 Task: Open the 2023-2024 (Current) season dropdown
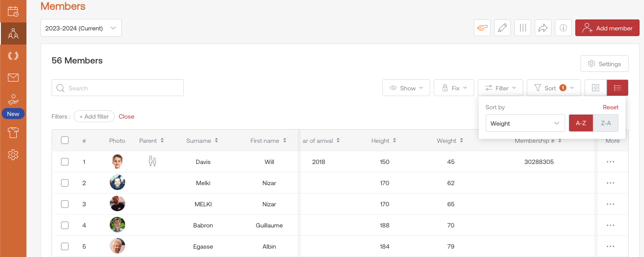point(81,28)
